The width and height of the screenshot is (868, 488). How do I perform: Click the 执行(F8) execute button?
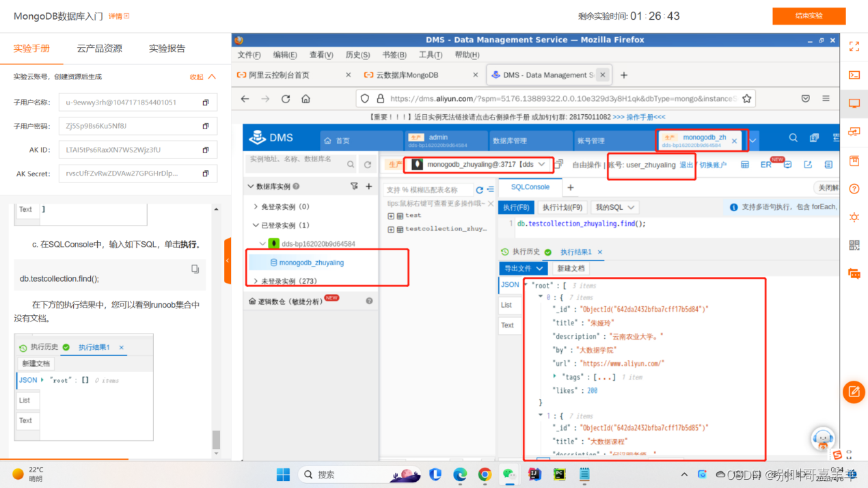[x=516, y=207]
